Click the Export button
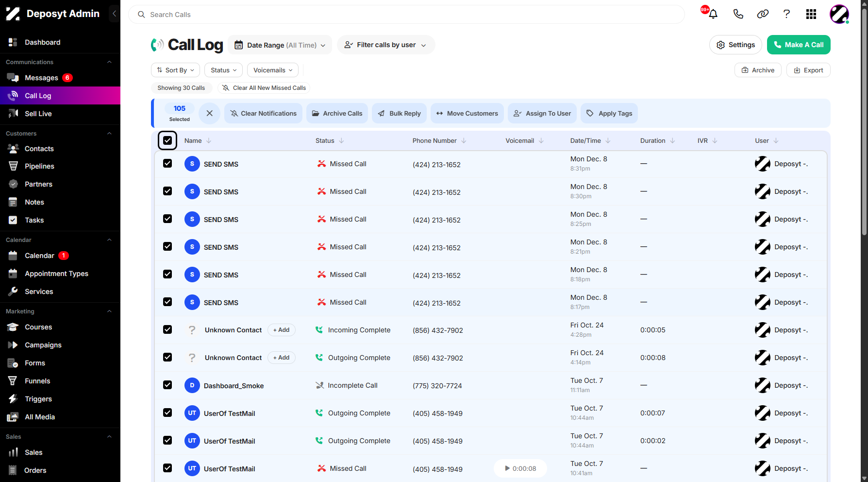Viewport: 868px width, 482px height. coord(808,70)
